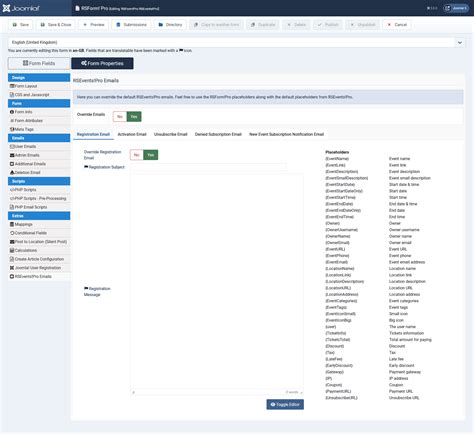Select the Activation Email tab
Image resolution: width=474 pixels, height=434 pixels.
pyautogui.click(x=132, y=134)
